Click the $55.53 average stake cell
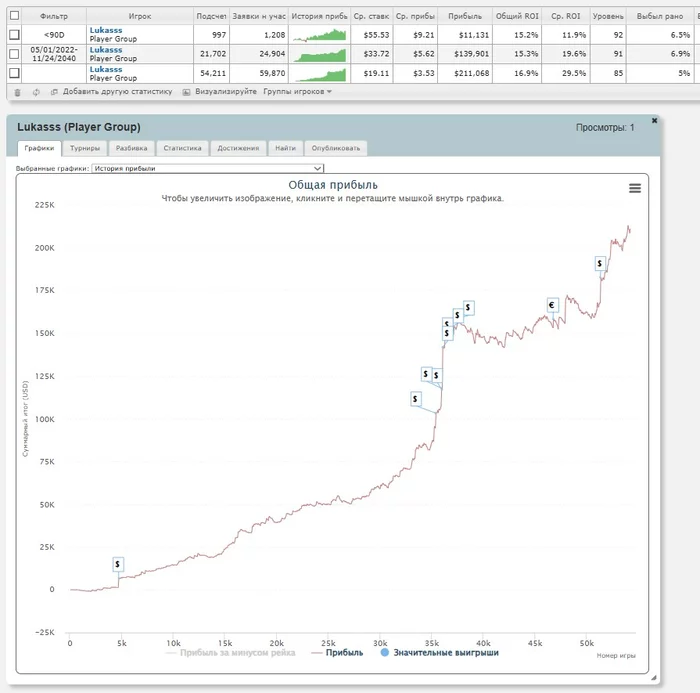The width and height of the screenshot is (700, 693). (x=372, y=34)
